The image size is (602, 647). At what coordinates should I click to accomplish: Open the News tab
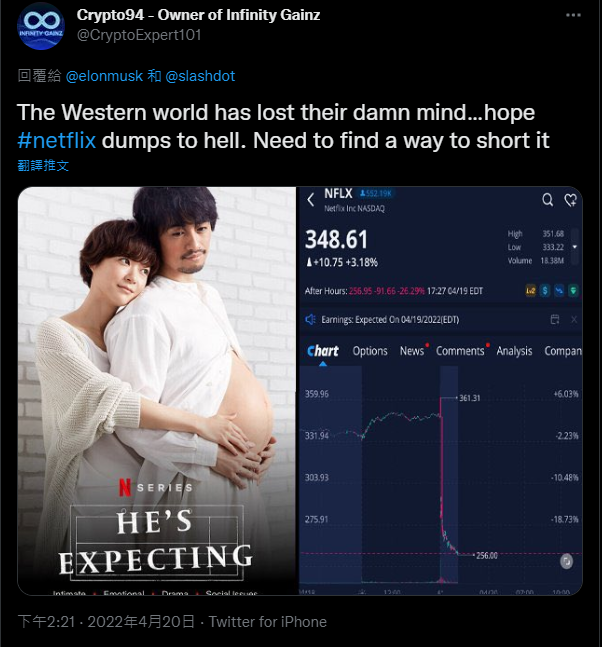pos(412,351)
